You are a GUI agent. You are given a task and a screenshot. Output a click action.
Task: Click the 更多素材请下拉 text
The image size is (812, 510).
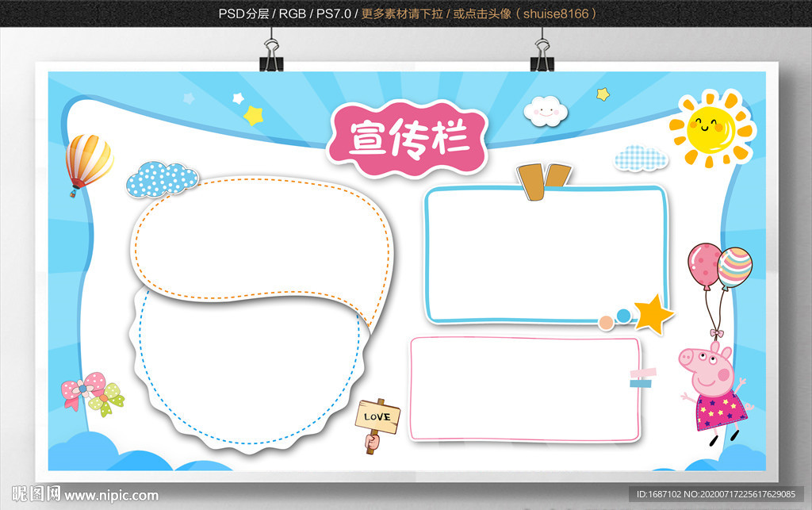tap(402, 14)
